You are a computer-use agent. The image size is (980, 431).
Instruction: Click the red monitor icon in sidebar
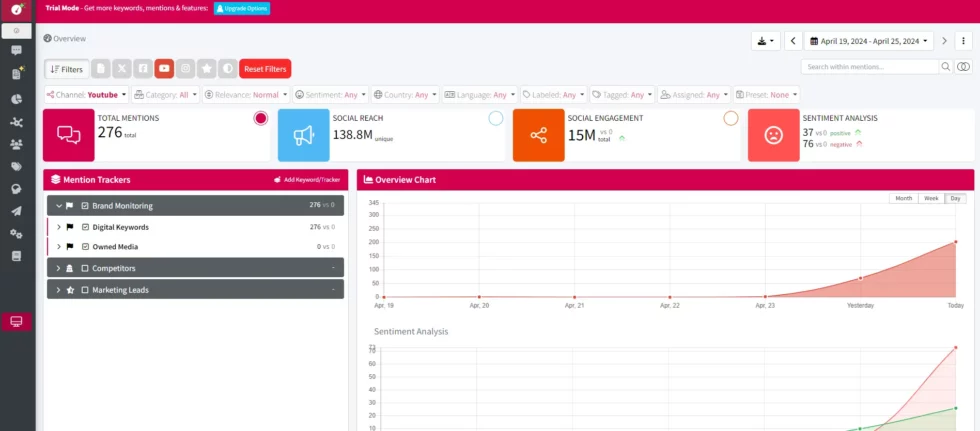pyautogui.click(x=17, y=322)
